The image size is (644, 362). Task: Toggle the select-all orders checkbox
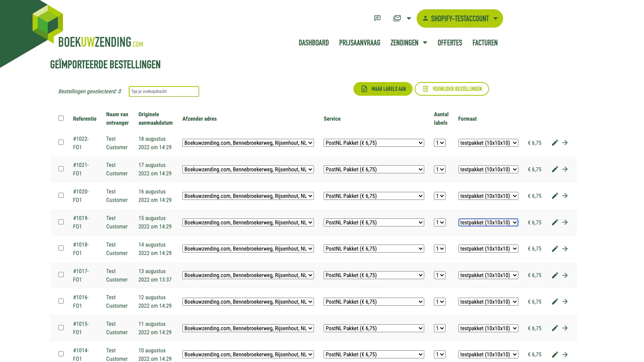coord(61,118)
